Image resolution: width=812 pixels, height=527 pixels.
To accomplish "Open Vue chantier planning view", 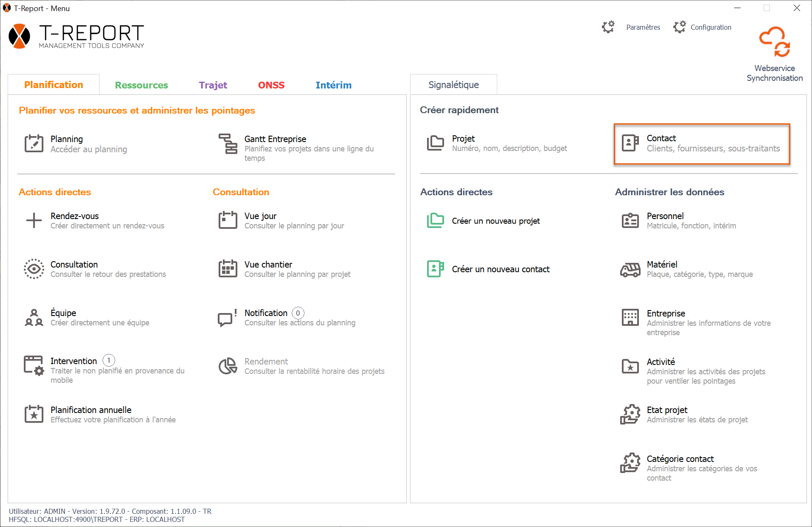I will [268, 265].
